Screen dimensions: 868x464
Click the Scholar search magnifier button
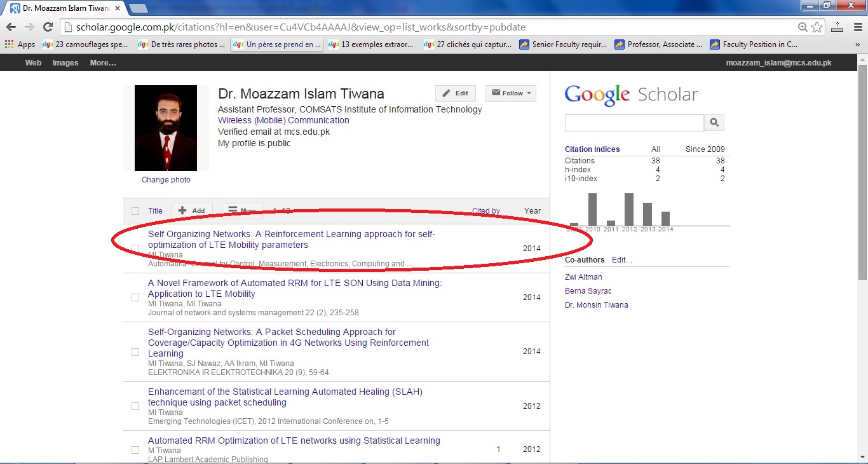[x=714, y=123]
